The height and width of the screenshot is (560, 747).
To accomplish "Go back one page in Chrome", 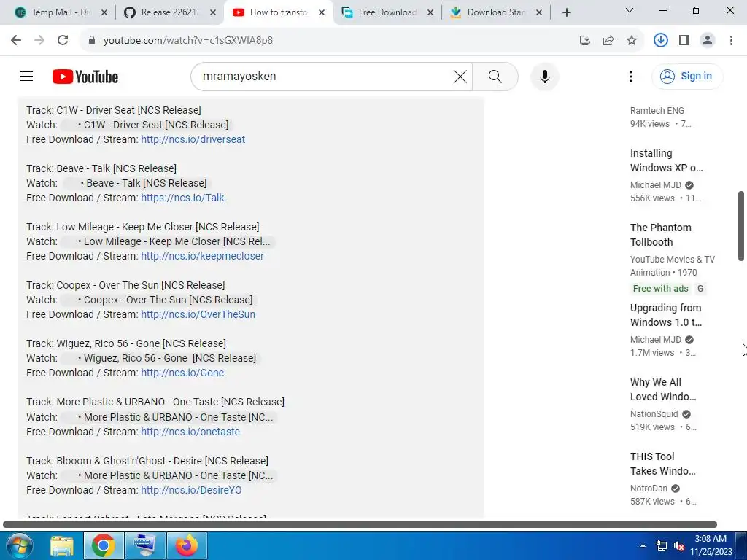I will (x=16, y=40).
